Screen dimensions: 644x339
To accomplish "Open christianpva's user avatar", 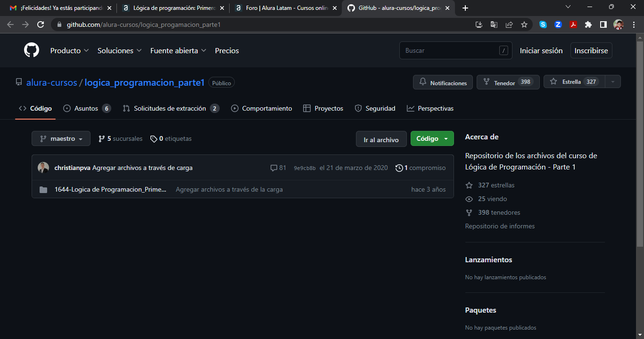I will 43,168.
